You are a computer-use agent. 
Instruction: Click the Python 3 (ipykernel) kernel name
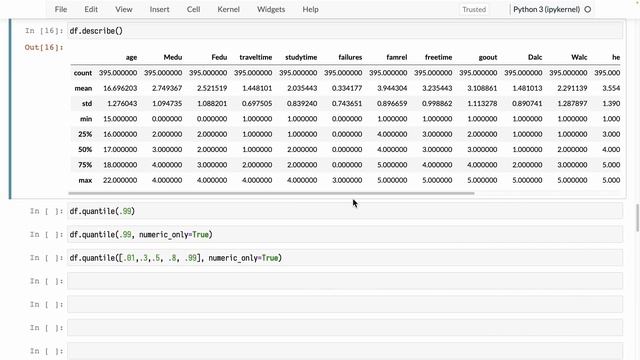coord(547,9)
